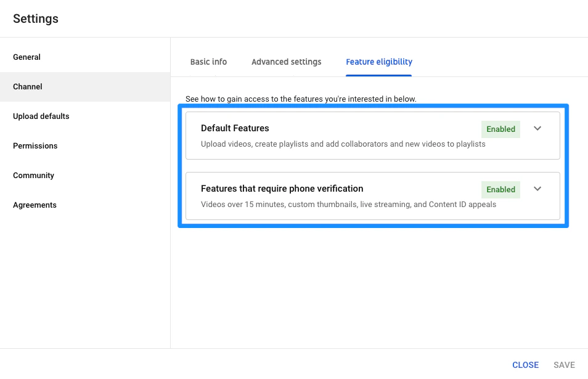Select the Default Features heading
Screen dimensions: 588x379
coord(235,128)
